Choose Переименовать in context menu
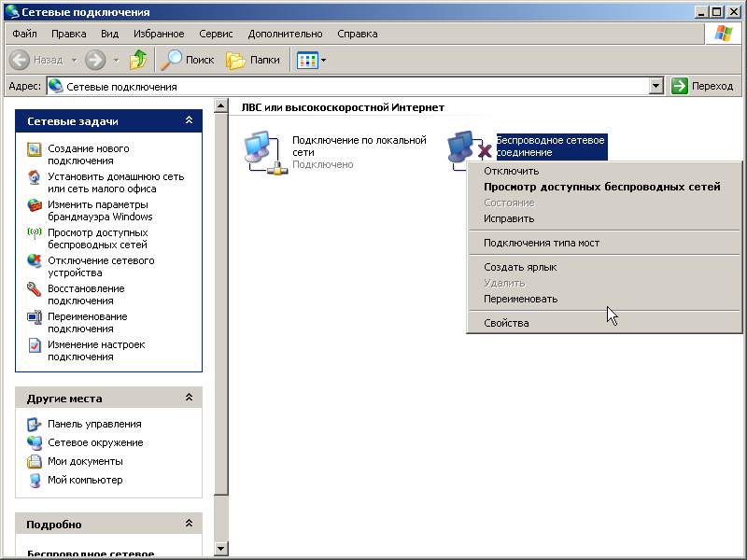The height and width of the screenshot is (560, 747). [x=604, y=299]
